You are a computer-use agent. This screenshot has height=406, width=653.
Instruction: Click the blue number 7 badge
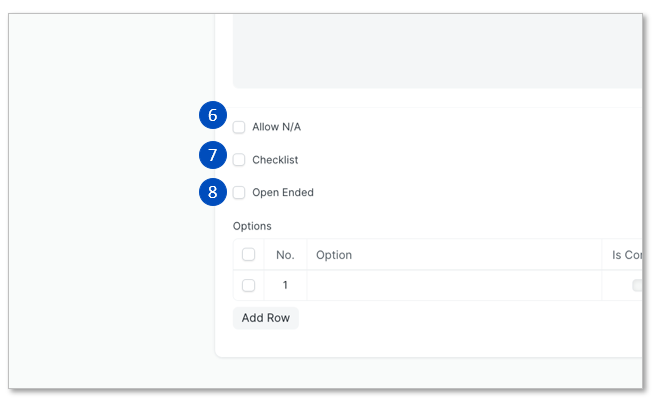[212, 155]
